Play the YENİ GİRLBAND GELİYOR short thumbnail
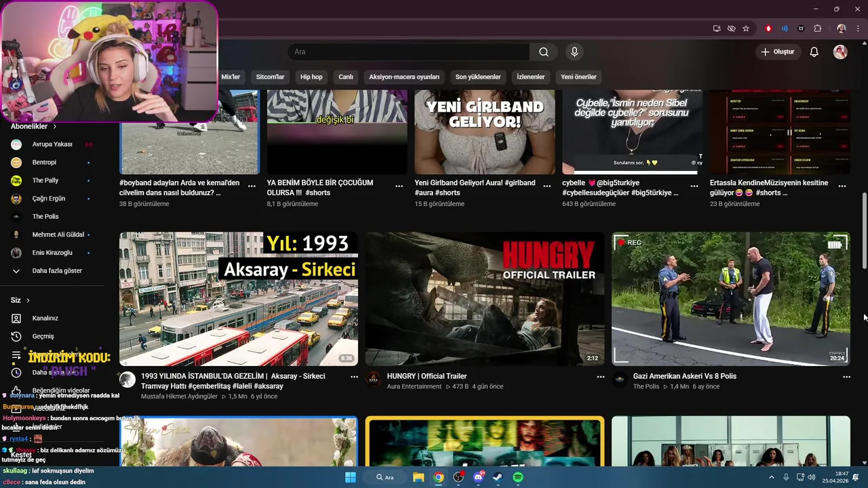This screenshot has height=488, width=868. click(485, 132)
